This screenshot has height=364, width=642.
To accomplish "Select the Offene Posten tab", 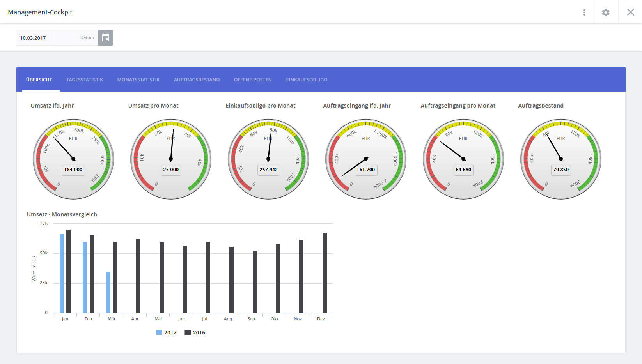I will [x=253, y=80].
